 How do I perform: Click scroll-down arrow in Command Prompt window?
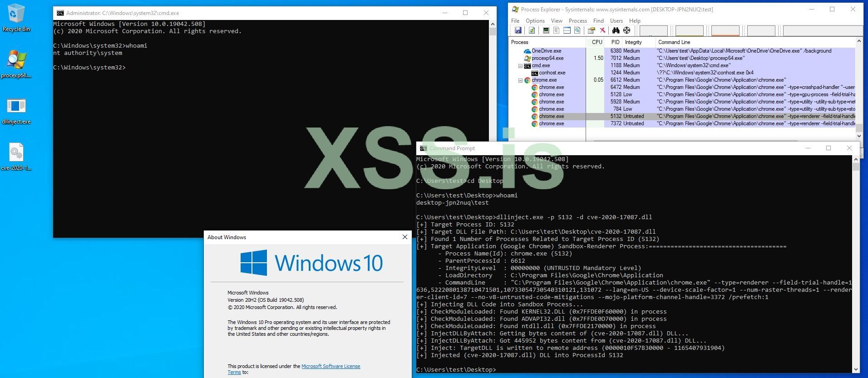(856, 369)
